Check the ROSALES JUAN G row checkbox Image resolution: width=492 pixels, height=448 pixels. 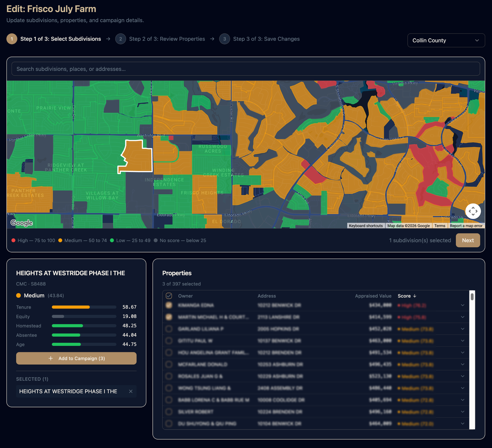[x=169, y=376]
